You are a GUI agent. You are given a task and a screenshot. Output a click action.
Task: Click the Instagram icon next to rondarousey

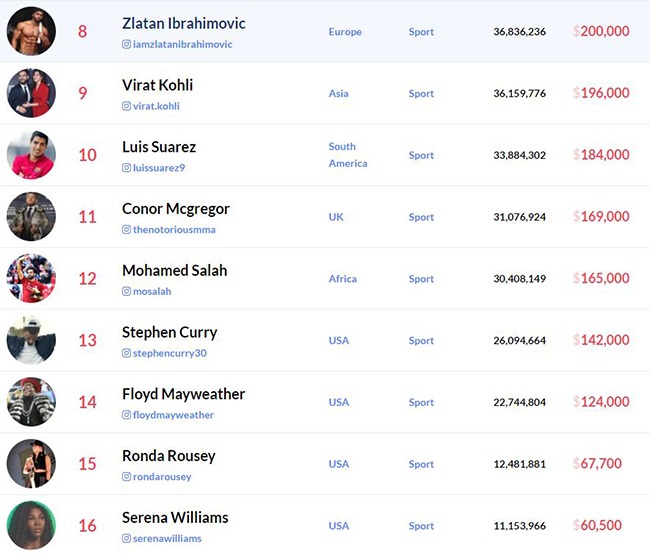pos(126,476)
